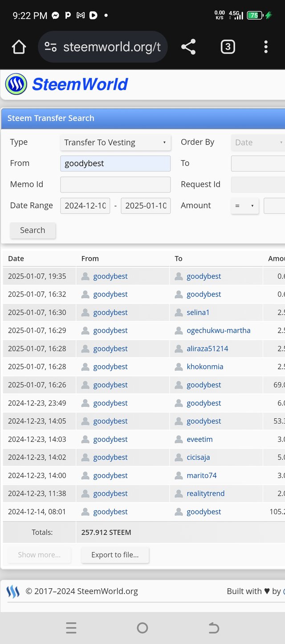The image size is (285, 644).
Task: Click the avatar icon beside cicisaja
Action: [179, 457]
